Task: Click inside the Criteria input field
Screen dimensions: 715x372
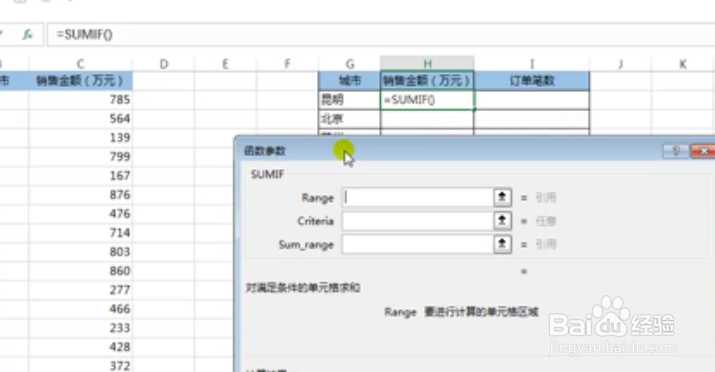Action: (x=417, y=221)
